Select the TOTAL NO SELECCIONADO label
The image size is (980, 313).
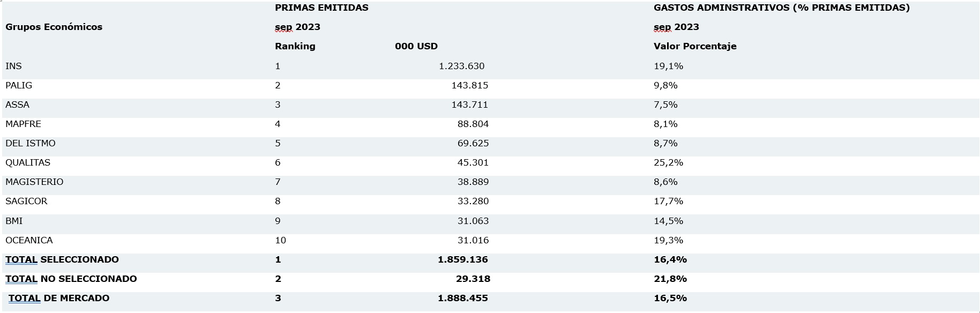71,279
